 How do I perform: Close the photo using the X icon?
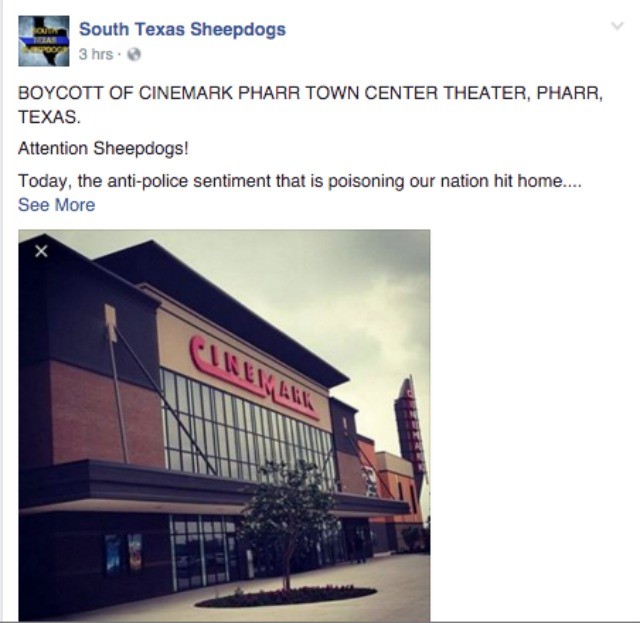(41, 251)
